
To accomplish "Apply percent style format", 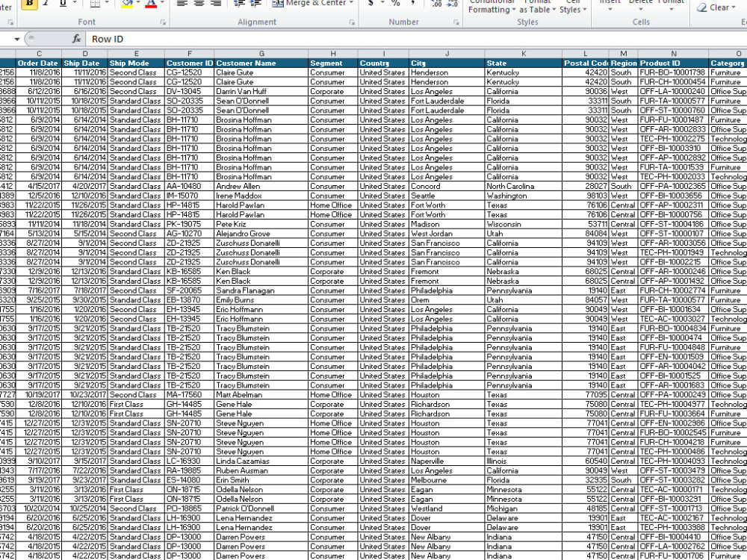I will coord(395,3).
